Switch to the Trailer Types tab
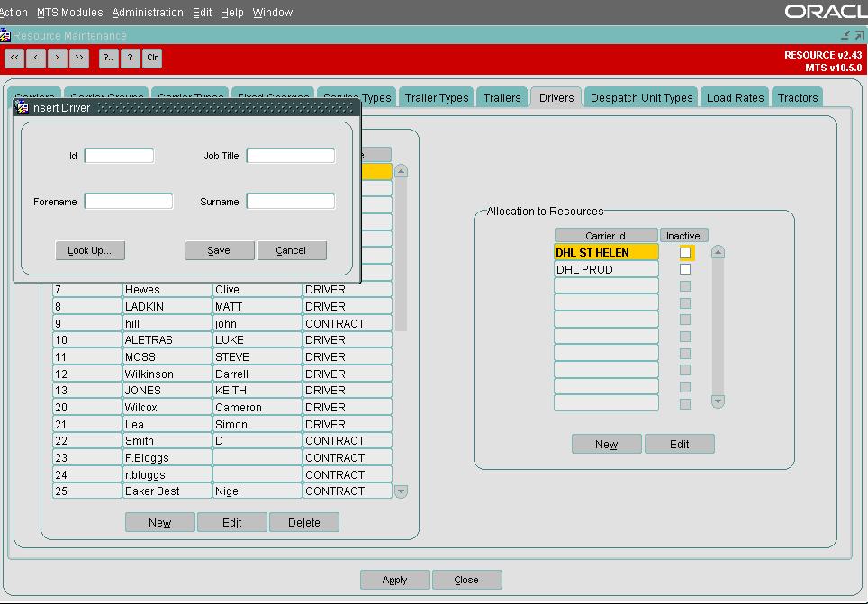The height and width of the screenshot is (604, 868). click(x=436, y=97)
